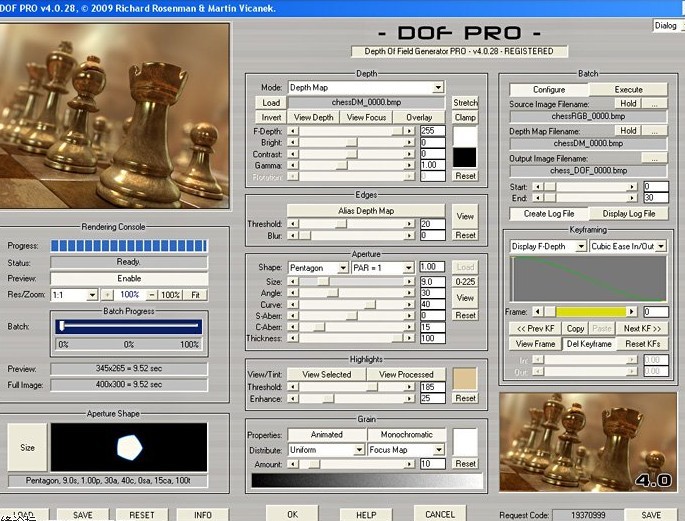The image size is (685, 521).
Task: Click Bright slider left arrow
Action: [293, 142]
